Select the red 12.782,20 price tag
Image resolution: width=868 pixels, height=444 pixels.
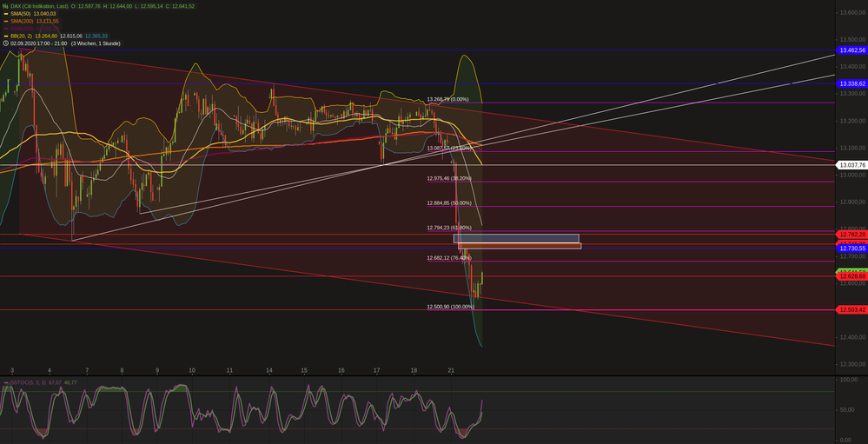pos(851,235)
